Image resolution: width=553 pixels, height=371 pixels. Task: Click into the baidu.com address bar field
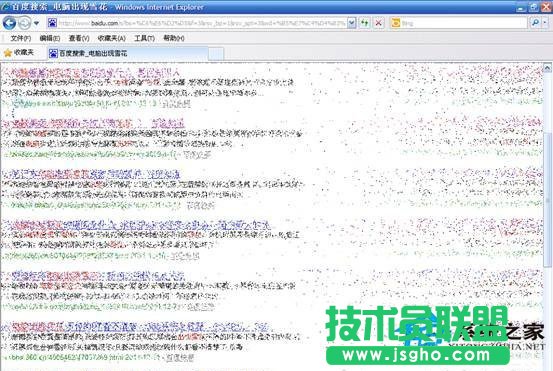[201, 23]
